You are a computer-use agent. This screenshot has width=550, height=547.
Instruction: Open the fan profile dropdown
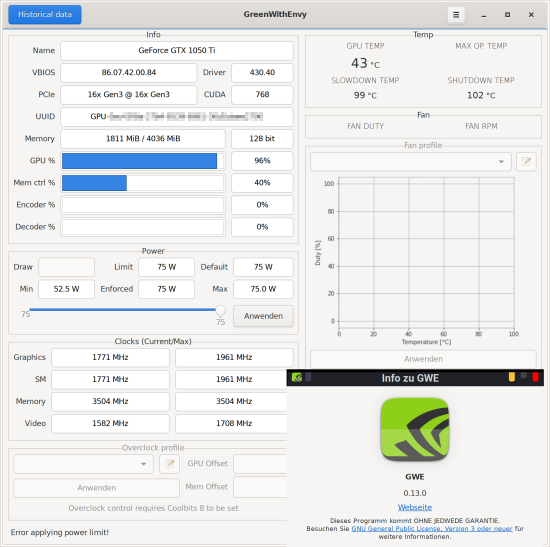click(x=410, y=161)
